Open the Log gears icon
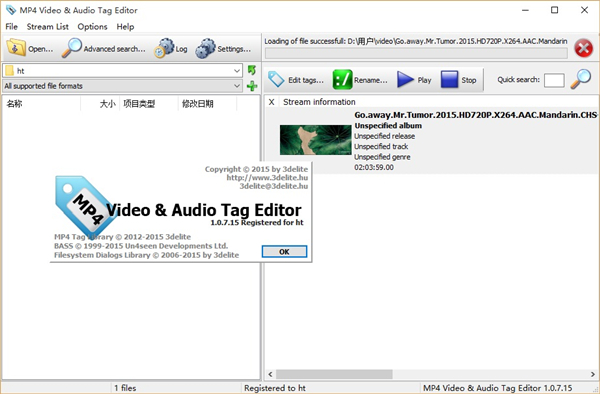Viewport: 600px width, 394px height. point(164,48)
